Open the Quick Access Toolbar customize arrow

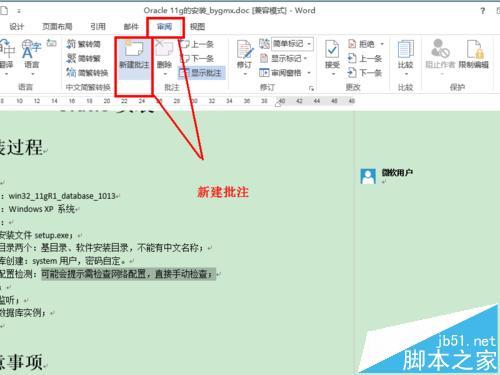19,11
